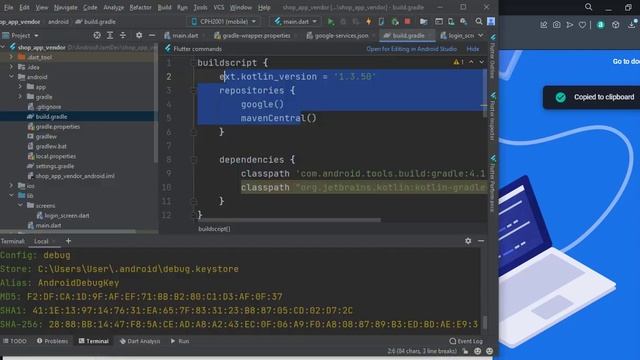Open the Navigate menu
The width and height of the screenshot is (640, 360).
[66, 7]
